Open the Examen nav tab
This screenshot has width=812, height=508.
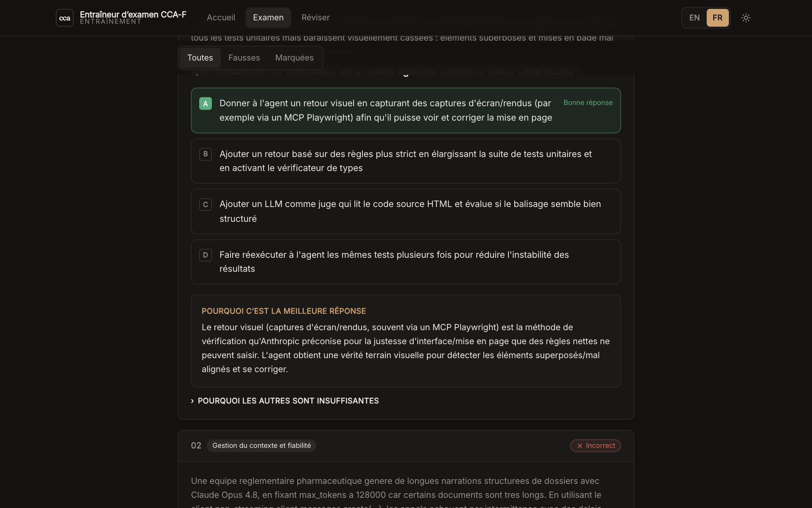point(268,18)
